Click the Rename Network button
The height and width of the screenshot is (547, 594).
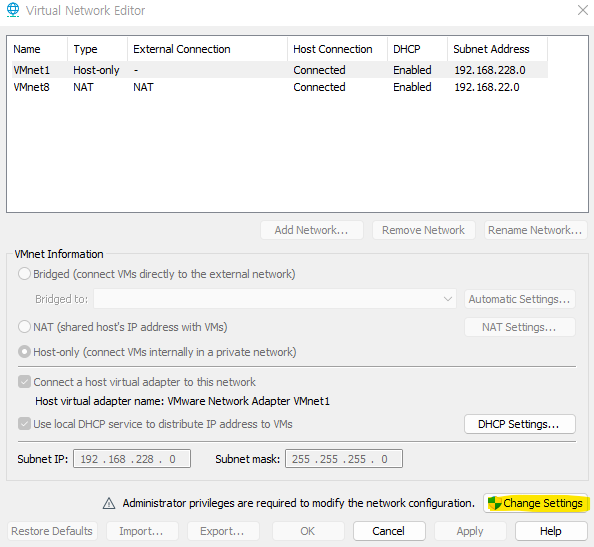coord(535,230)
